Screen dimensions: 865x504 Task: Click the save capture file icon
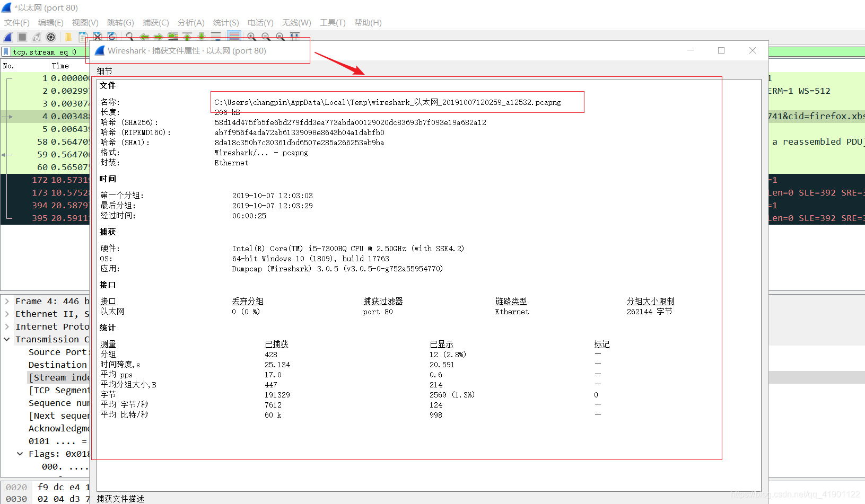click(x=83, y=37)
